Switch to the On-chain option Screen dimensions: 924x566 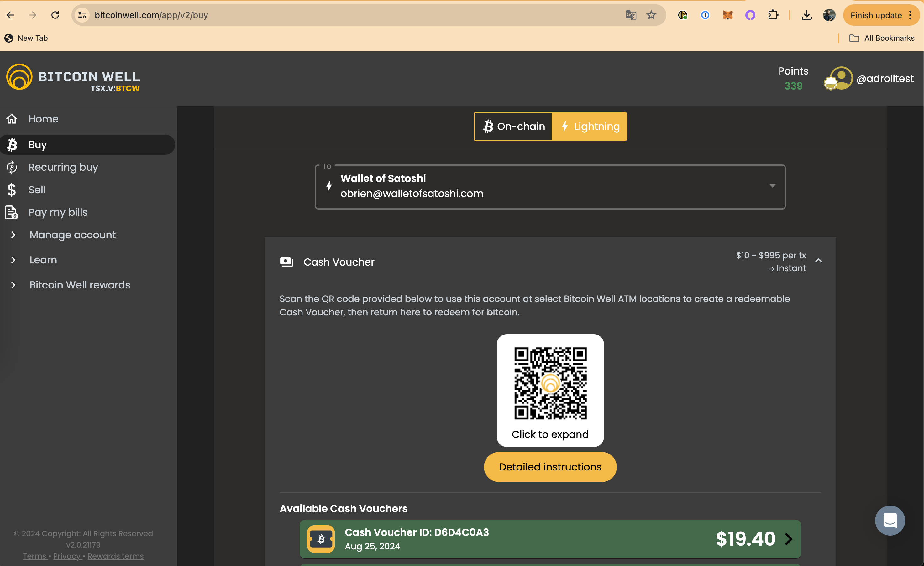(x=513, y=127)
